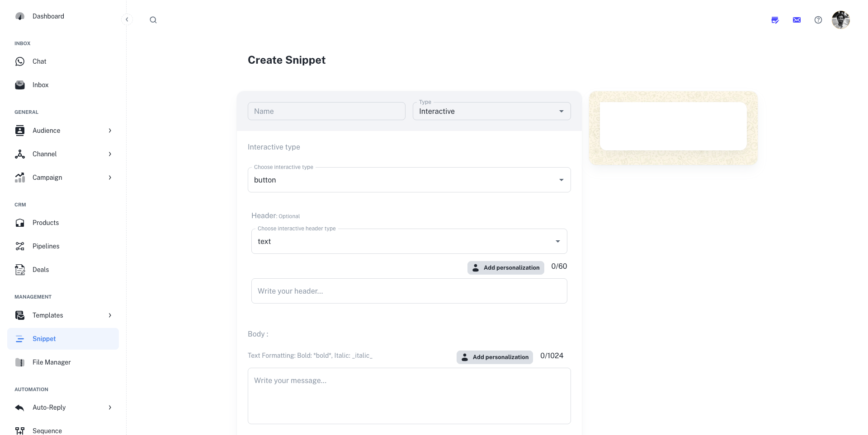Open the help question mark icon

[818, 20]
